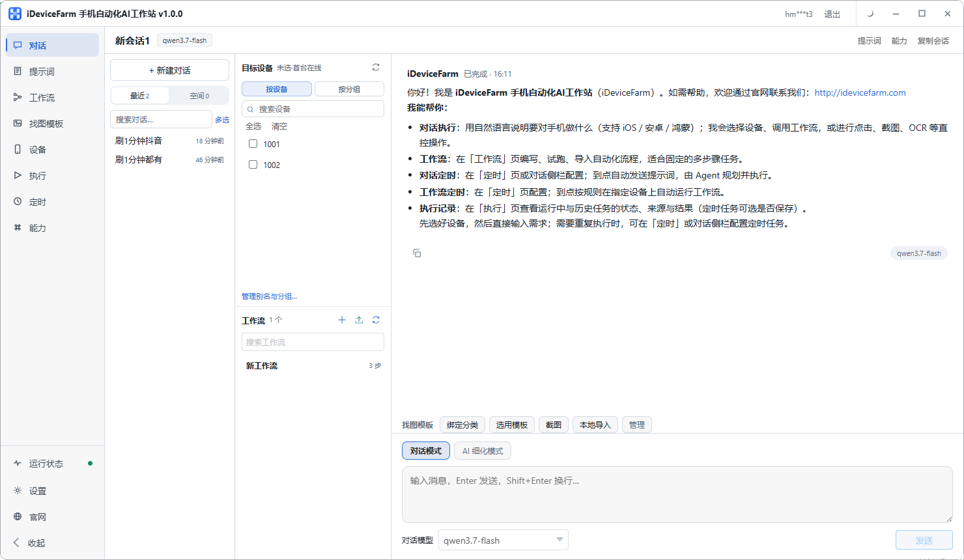Click the 提示词 document icon
This screenshot has height=560, width=964.
pos(18,72)
